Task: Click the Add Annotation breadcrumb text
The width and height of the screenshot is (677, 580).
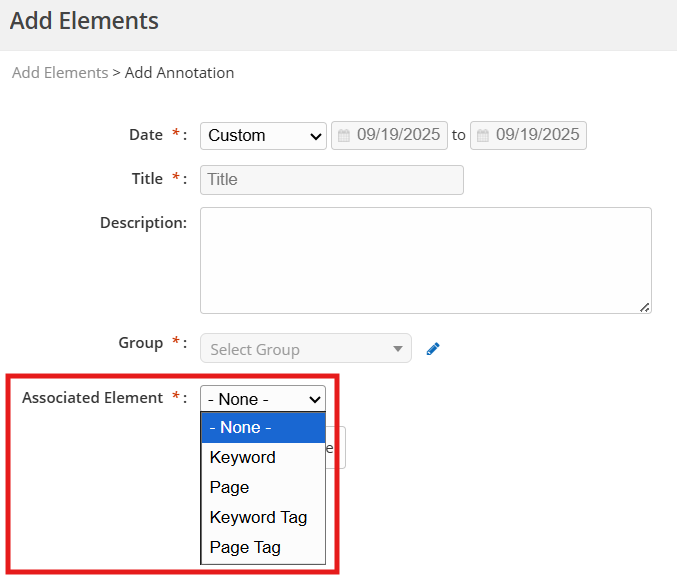Action: click(179, 73)
